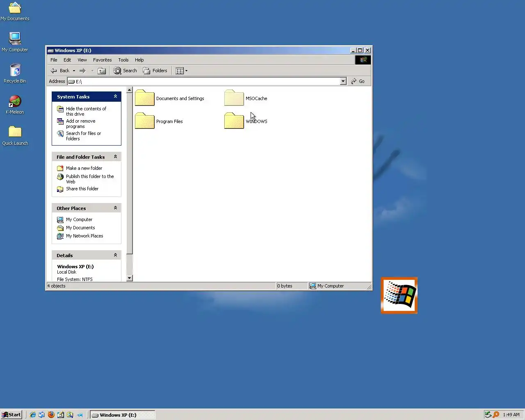The image size is (525, 420).
Task: Select the WINDOWS folder icon
Action: pyautogui.click(x=234, y=121)
